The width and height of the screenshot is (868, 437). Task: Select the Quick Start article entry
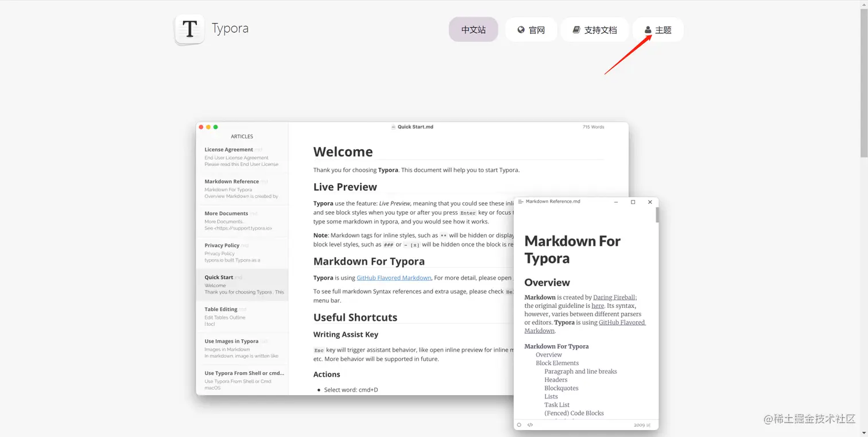click(242, 284)
